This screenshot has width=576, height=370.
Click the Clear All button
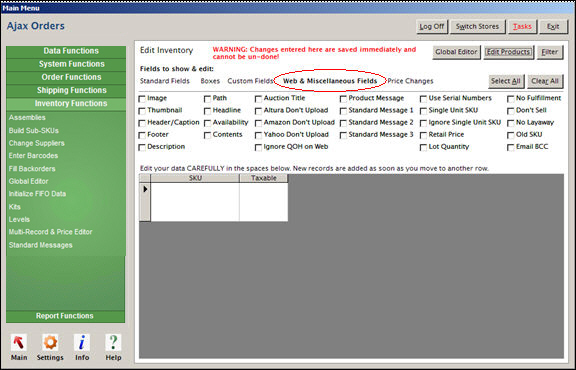point(545,81)
